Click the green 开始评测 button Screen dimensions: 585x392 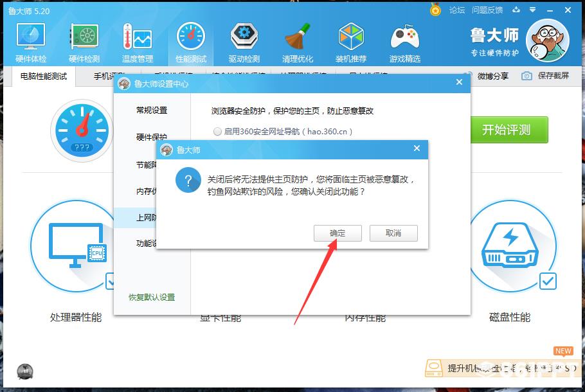pos(509,130)
